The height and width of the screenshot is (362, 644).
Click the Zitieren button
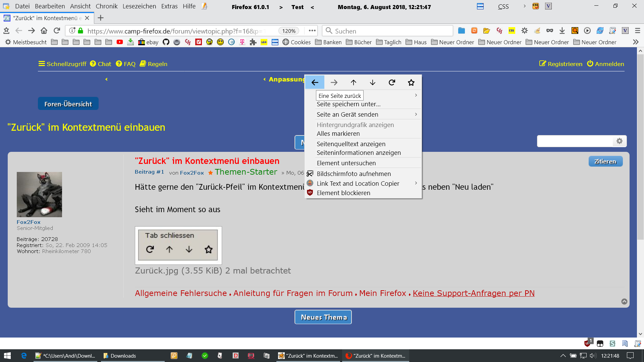coord(605,162)
